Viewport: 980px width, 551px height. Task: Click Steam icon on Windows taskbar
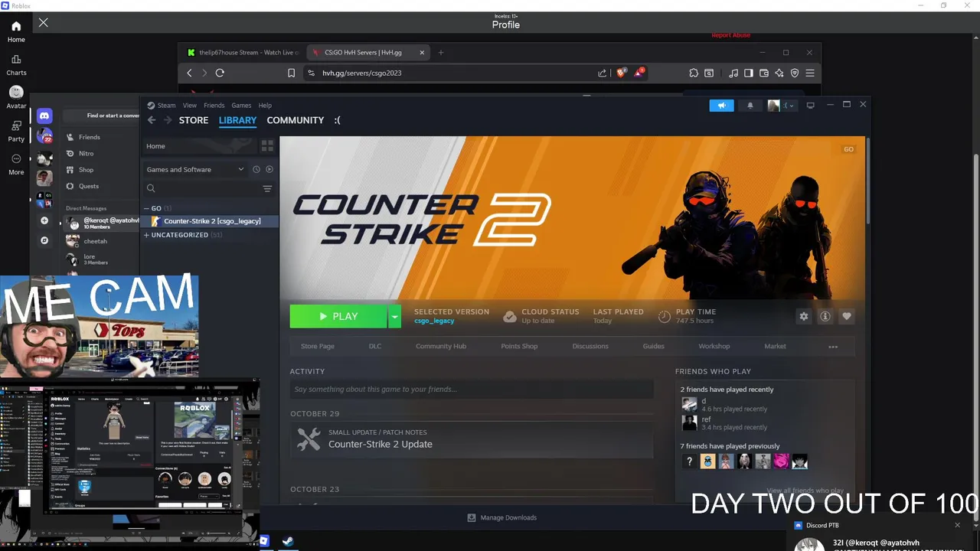click(x=288, y=541)
